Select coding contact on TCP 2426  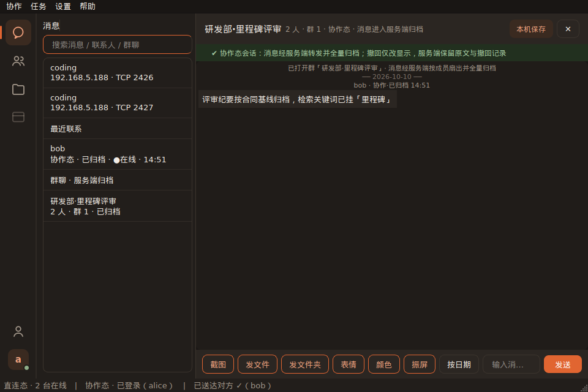click(118, 73)
